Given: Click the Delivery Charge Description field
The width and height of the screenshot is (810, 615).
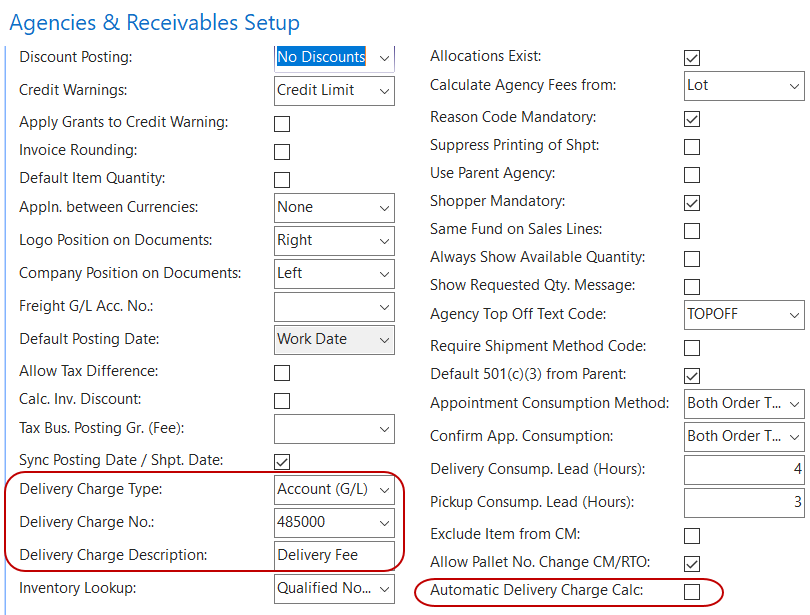Looking at the screenshot, I should (x=333, y=555).
